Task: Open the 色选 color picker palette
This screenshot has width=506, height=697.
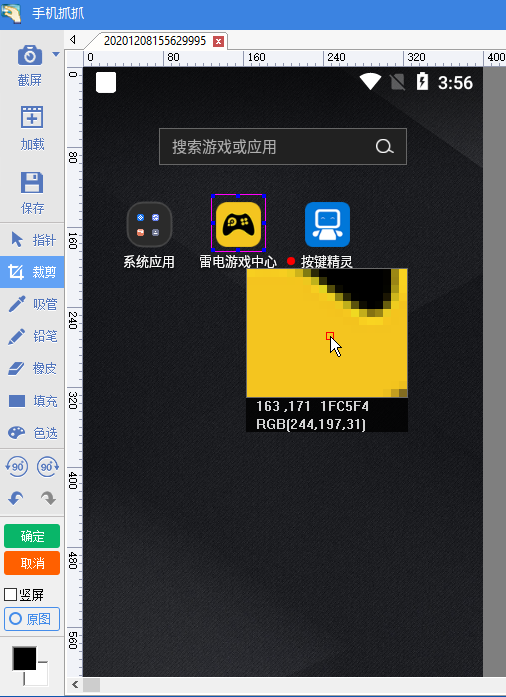Action: [32, 433]
